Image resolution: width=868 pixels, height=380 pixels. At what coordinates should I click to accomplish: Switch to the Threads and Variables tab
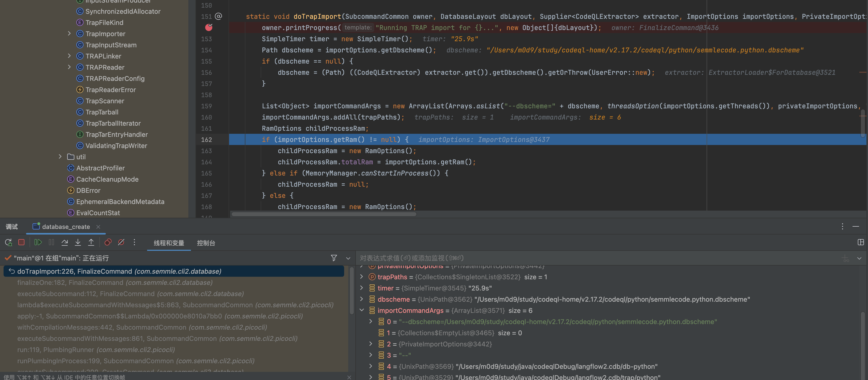pos(169,243)
